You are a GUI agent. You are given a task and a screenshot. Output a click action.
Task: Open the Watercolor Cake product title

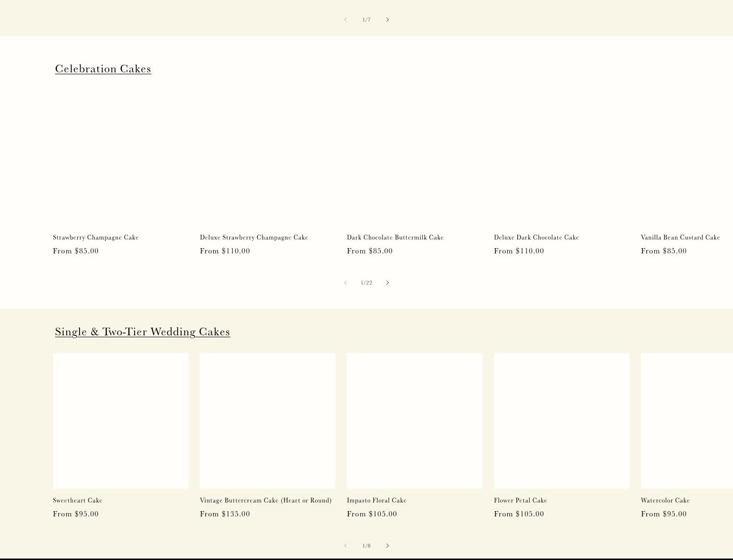[665, 500]
